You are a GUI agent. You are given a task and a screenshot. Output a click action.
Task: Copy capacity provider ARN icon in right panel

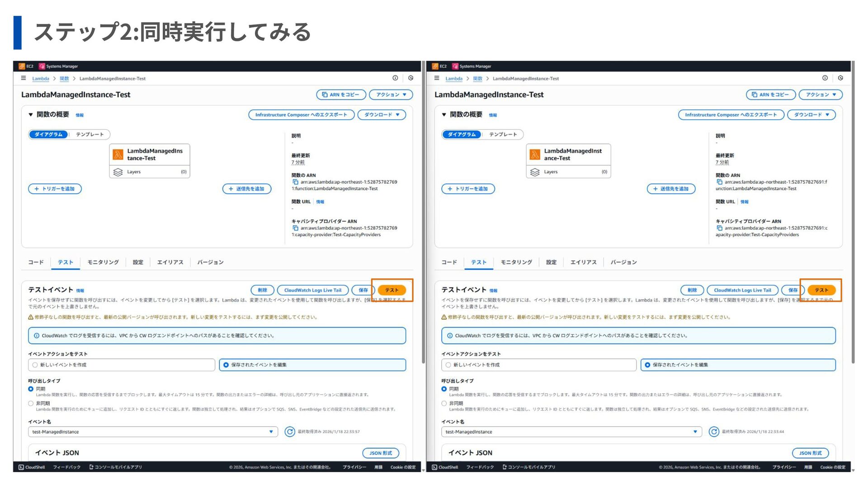pyautogui.click(x=719, y=228)
